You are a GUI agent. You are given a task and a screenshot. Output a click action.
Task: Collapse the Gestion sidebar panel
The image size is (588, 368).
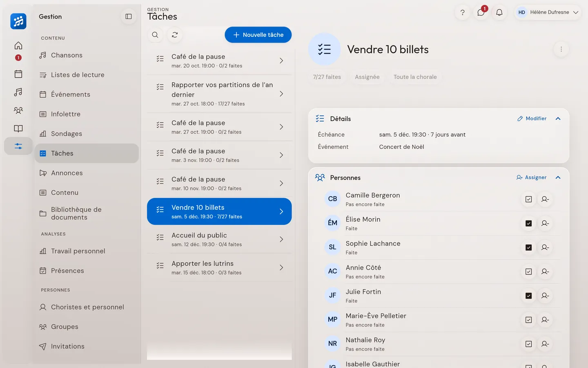point(129,16)
